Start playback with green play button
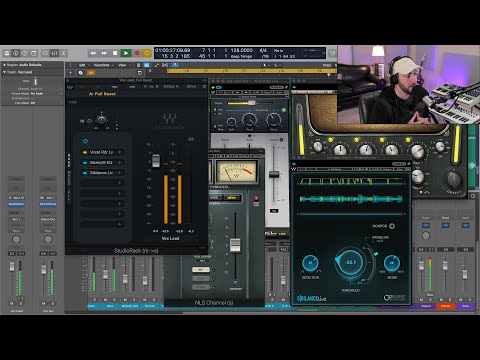Screen dimensions: 480x360 126,53
